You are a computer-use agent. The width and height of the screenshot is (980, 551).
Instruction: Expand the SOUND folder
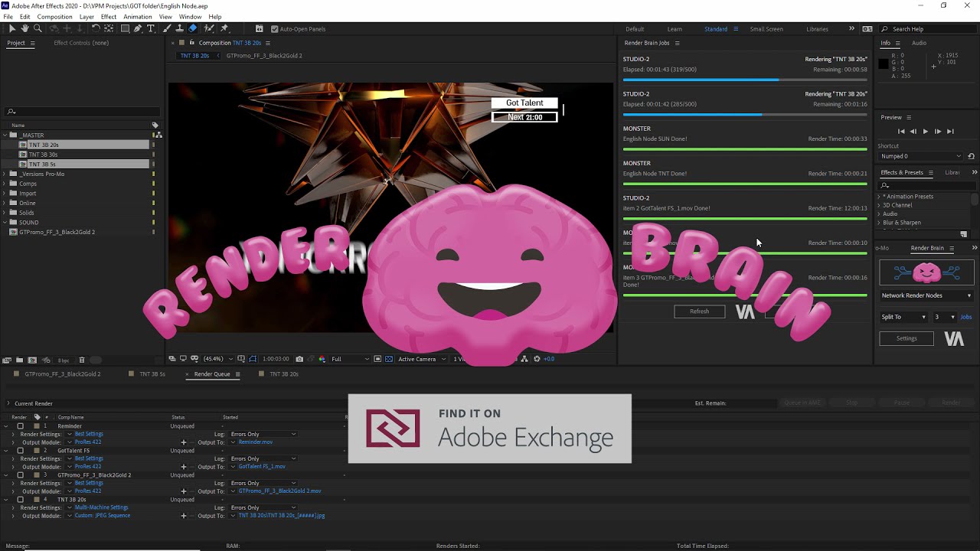pyautogui.click(x=5, y=223)
